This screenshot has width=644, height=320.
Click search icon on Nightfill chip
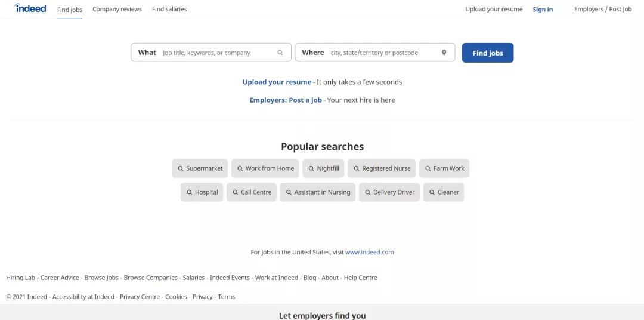311,169
